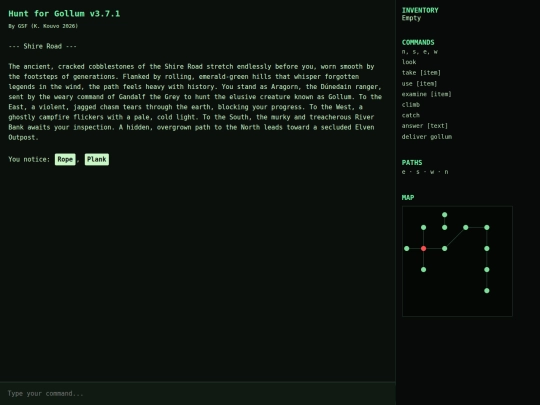Click the 'climb' command text
The image size is (540, 405).
pyautogui.click(x=411, y=105)
